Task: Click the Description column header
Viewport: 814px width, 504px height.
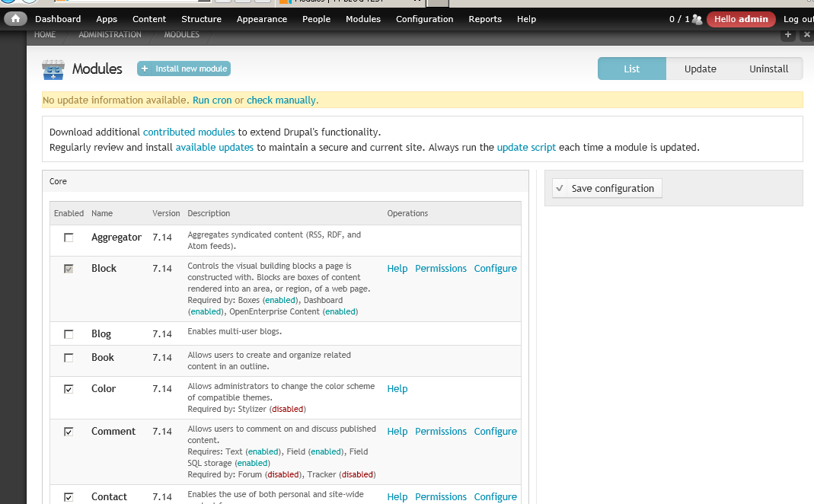Action: 209,213
